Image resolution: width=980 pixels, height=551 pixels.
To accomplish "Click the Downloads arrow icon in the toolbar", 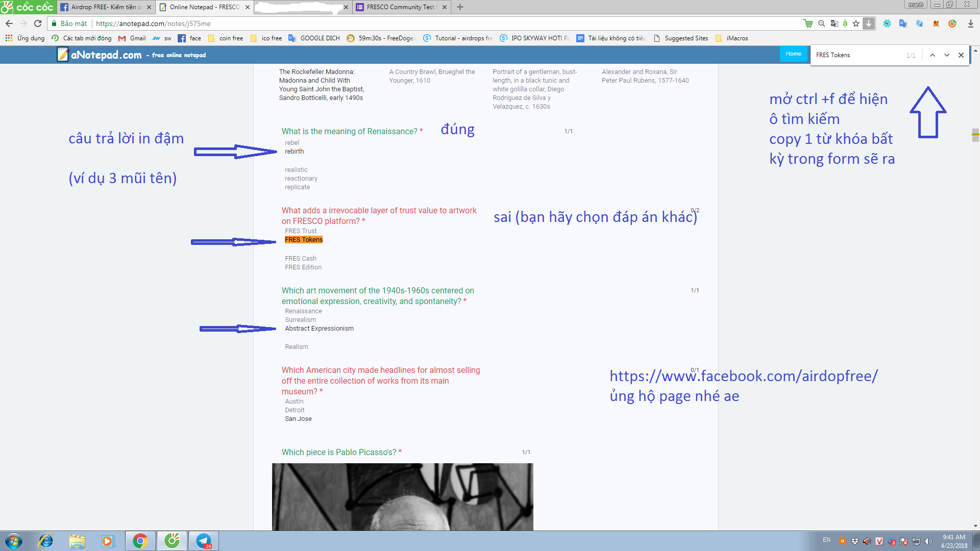I will click(x=970, y=23).
